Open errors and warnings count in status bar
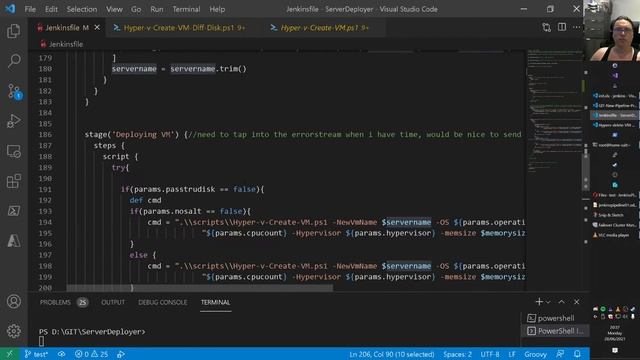 click(91, 354)
